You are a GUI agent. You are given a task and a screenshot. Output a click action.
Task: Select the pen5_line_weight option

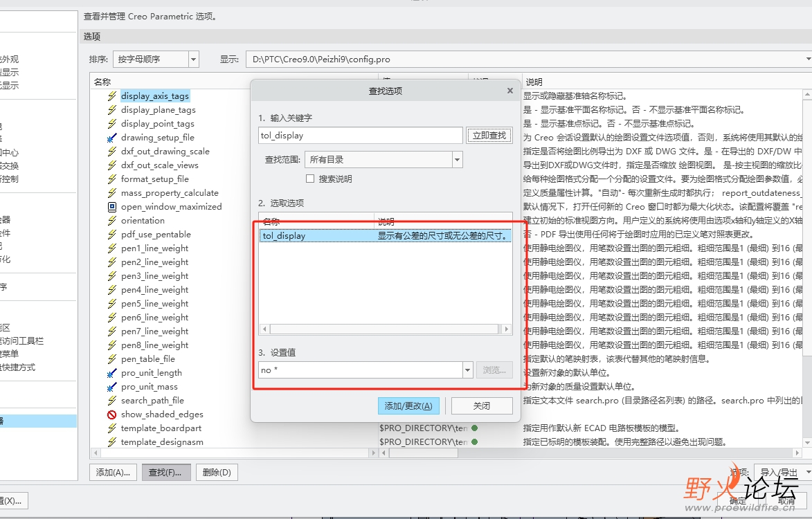click(x=155, y=304)
